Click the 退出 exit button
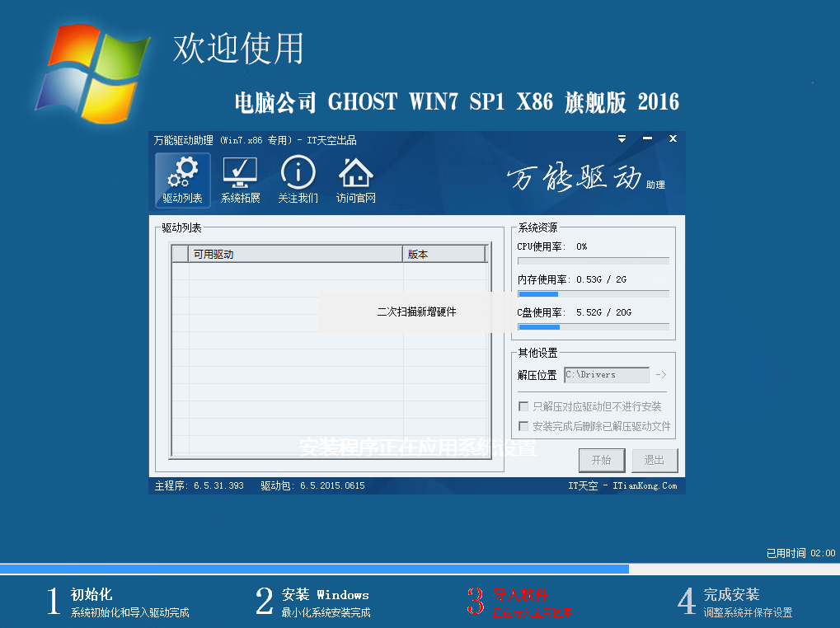Screen dimensions: 840x628 [654, 460]
